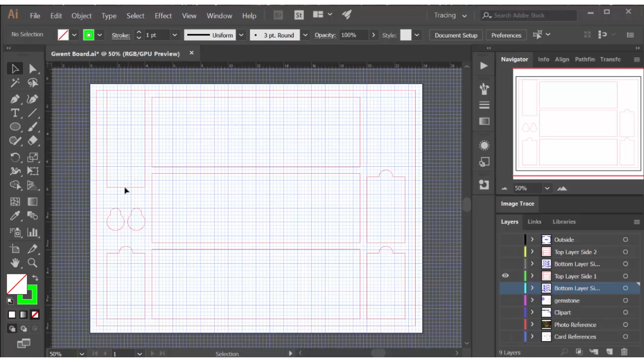Select the Eyedropper tool

click(x=15, y=216)
